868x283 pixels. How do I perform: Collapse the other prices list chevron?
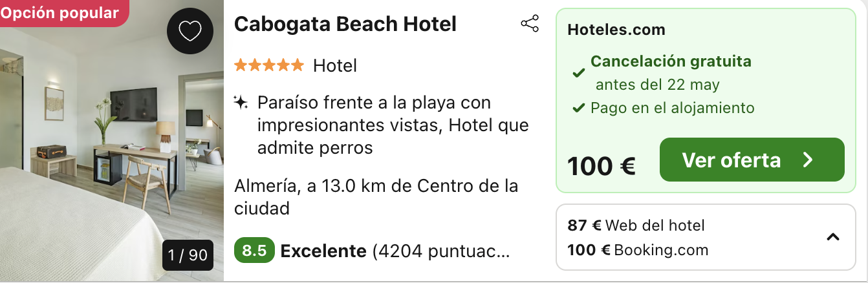point(833,237)
